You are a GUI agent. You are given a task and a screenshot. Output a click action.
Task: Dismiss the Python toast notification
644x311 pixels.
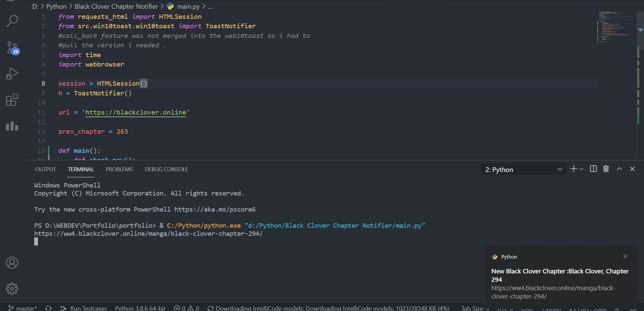tap(625, 257)
